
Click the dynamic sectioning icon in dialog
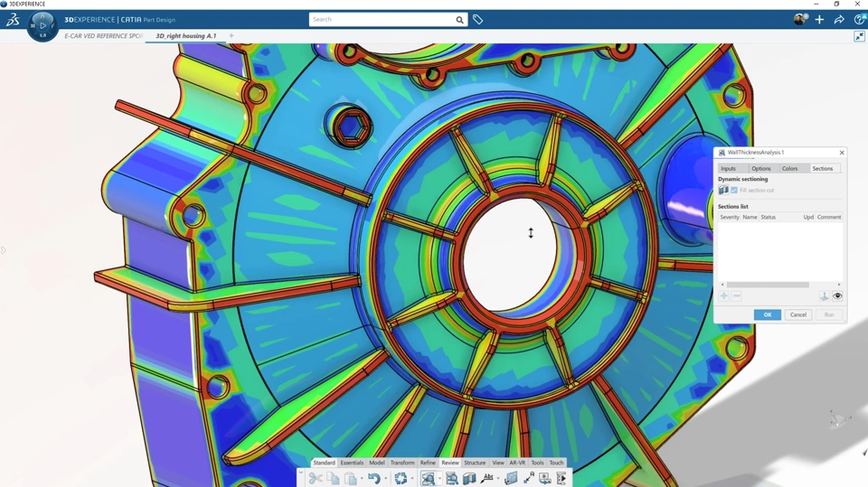tap(723, 190)
